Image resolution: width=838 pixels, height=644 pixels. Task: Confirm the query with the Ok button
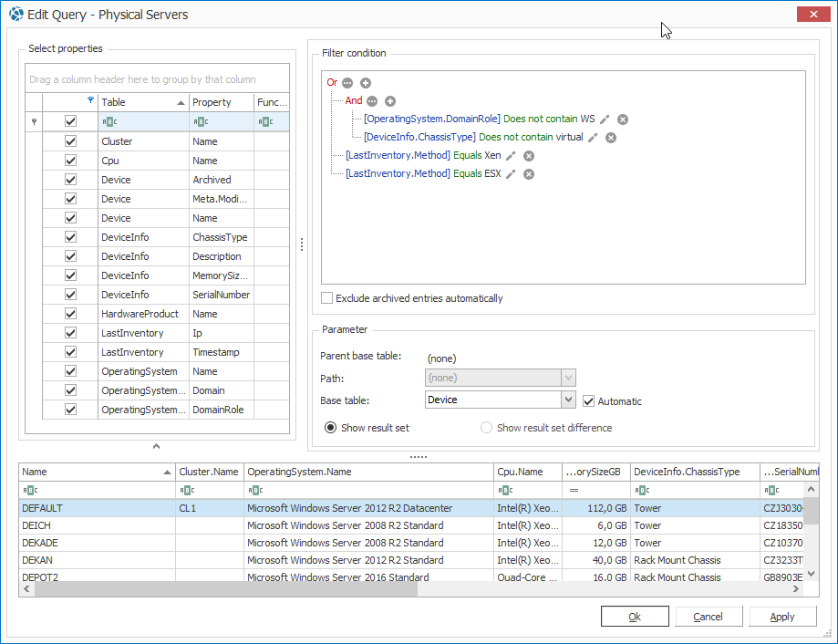coord(635,617)
